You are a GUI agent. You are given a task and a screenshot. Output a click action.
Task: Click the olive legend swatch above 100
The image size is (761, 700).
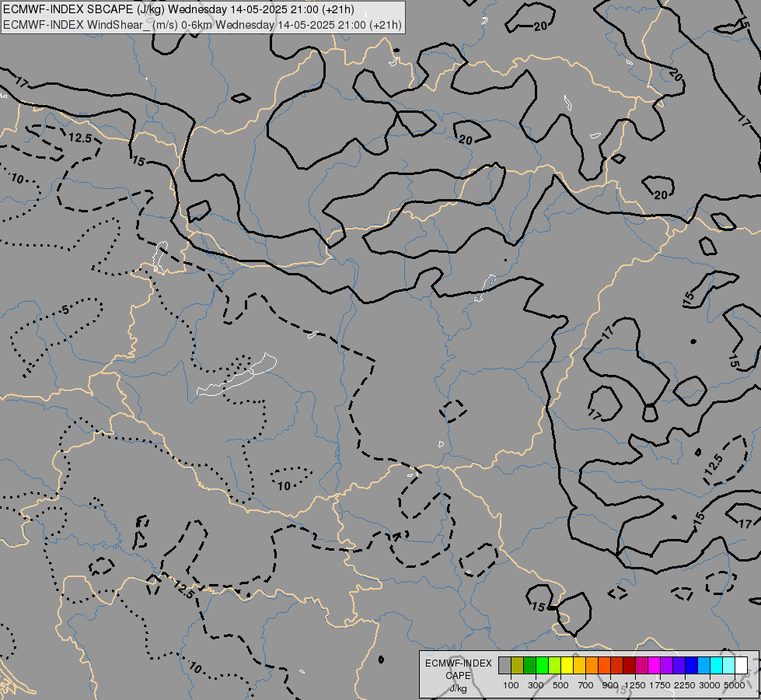coord(518,665)
